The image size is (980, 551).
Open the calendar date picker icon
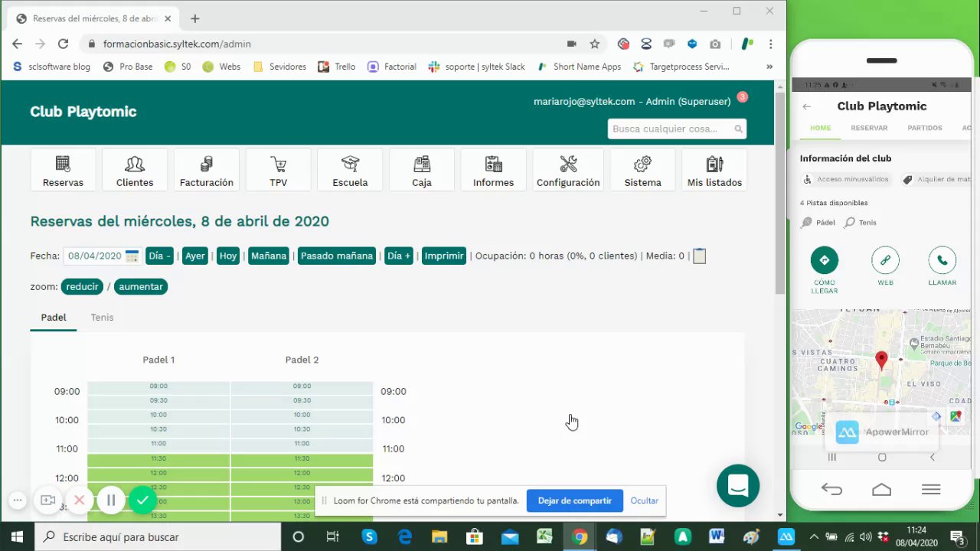pos(132,256)
